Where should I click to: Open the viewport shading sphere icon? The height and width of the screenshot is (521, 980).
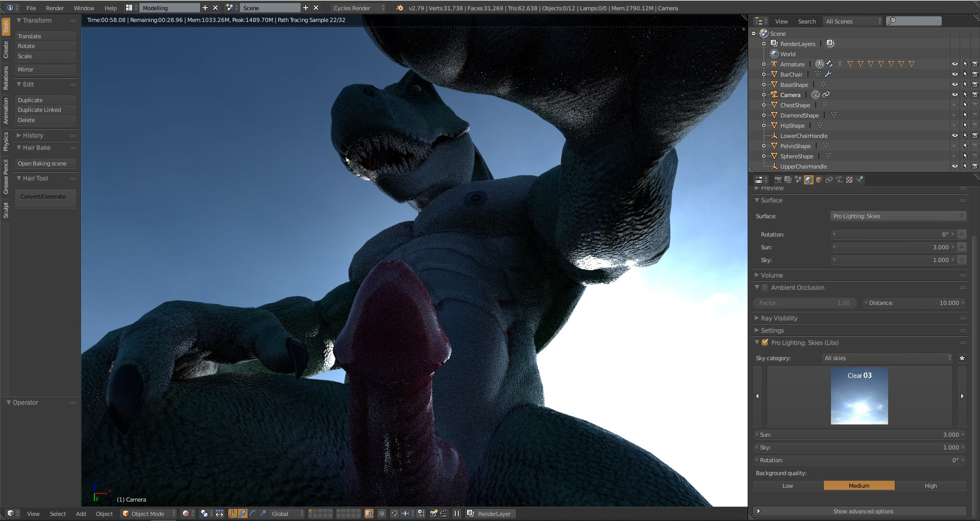tap(186, 513)
